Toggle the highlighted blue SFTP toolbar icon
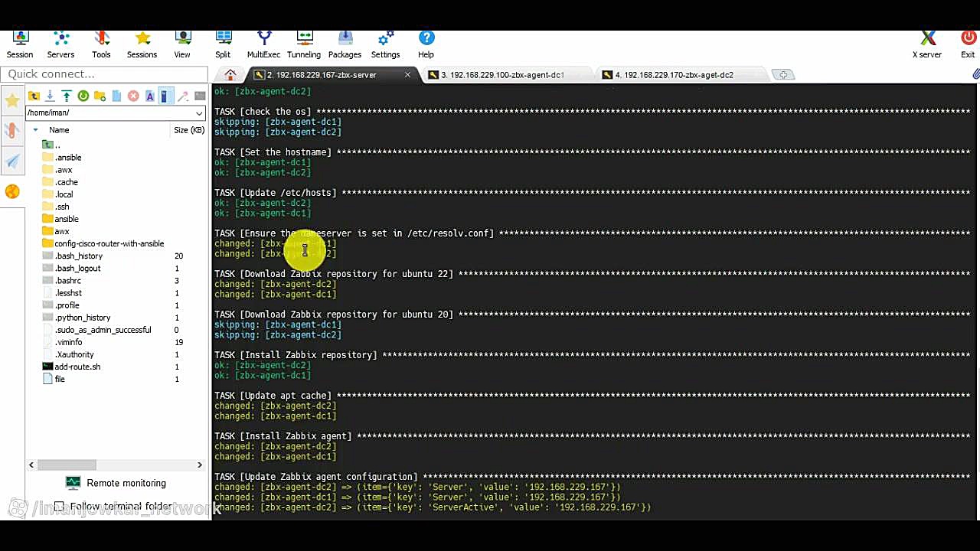980x551 pixels. point(165,96)
